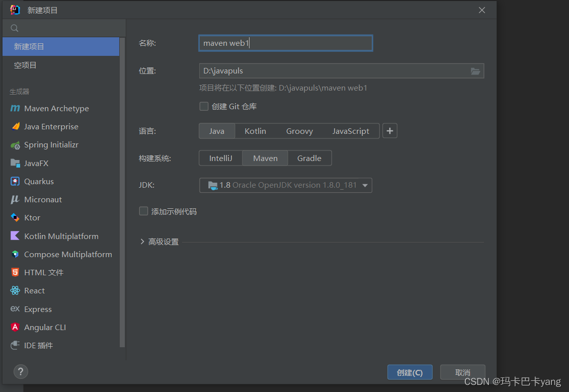569x392 pixels.
Task: Set build system to Gradle
Action: pos(309,158)
